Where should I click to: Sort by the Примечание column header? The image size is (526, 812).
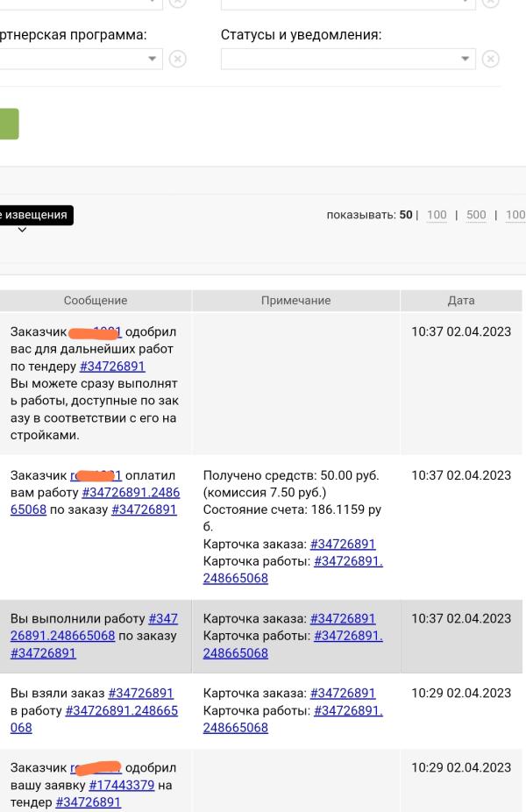[x=295, y=301]
